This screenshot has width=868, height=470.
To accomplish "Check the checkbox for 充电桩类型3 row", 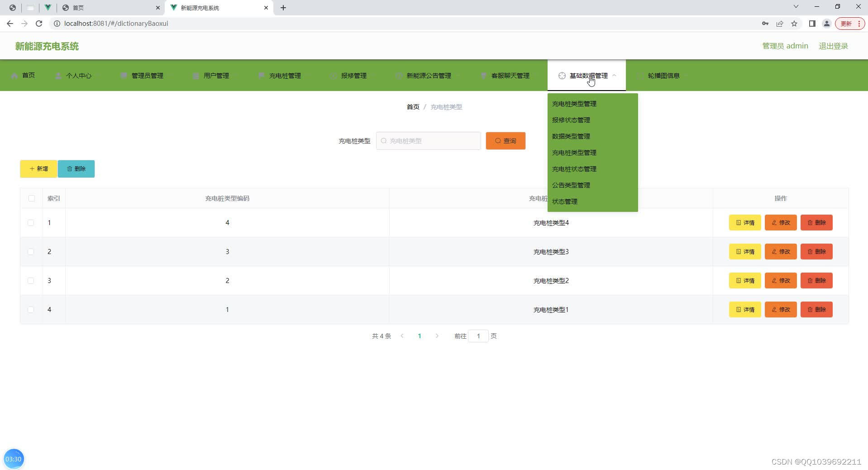I will pyautogui.click(x=31, y=252).
